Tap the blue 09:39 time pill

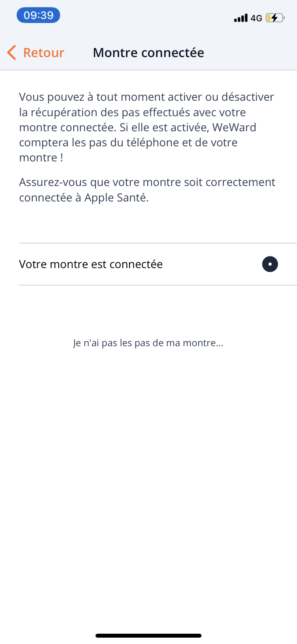38,15
